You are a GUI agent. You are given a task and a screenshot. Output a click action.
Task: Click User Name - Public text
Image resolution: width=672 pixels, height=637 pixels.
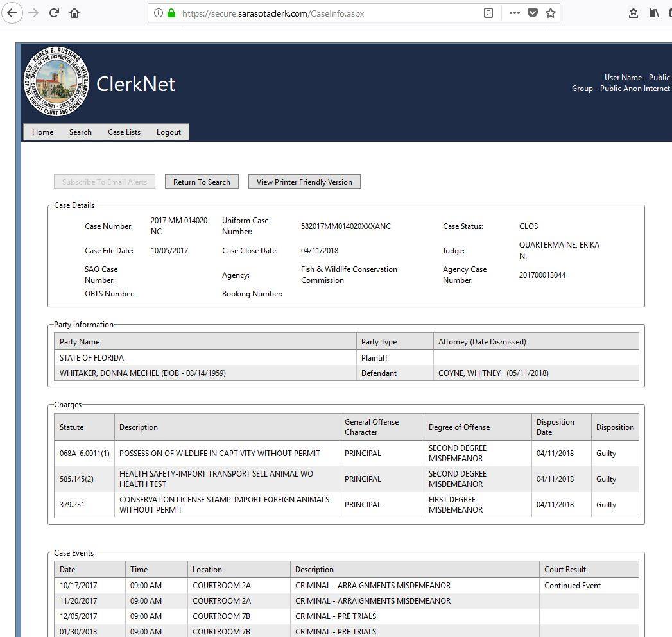(637, 78)
